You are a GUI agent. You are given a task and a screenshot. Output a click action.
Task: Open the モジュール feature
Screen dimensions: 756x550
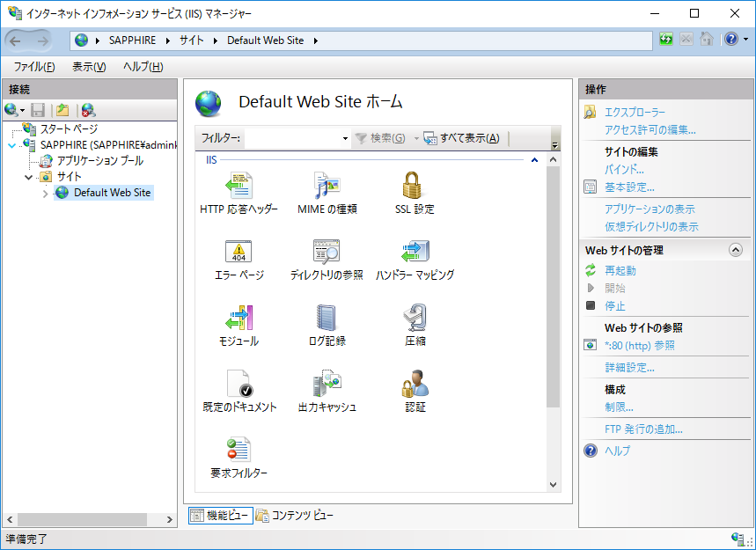239,326
